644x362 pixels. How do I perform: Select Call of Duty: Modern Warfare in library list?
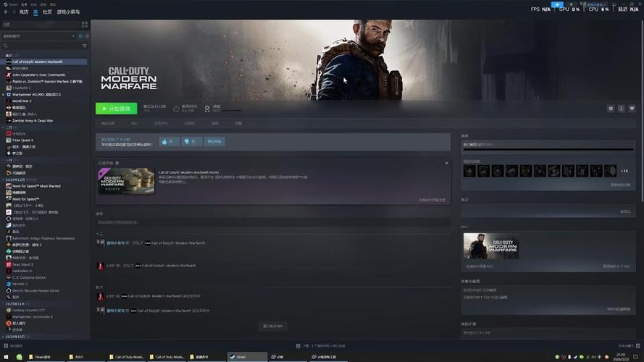point(44,62)
